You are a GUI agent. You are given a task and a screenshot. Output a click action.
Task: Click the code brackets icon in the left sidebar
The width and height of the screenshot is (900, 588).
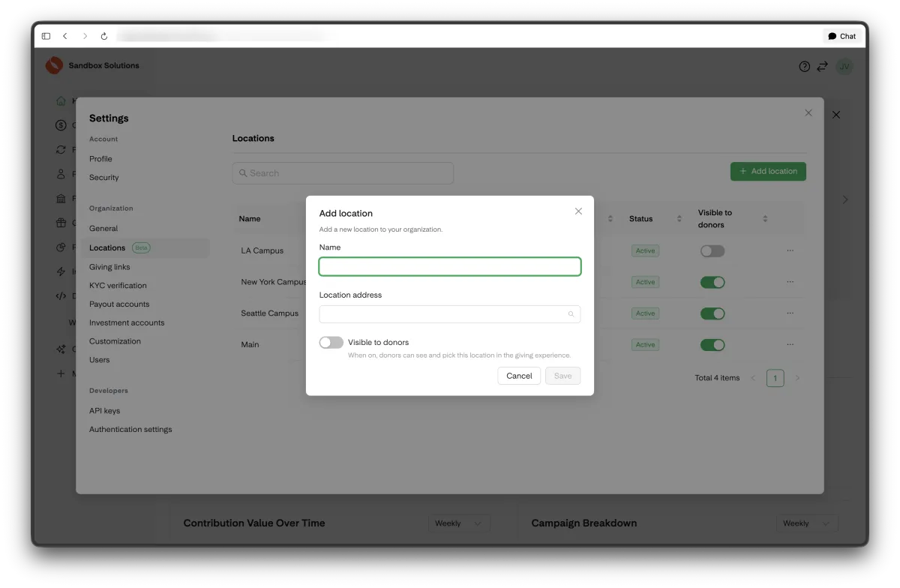pos(61,296)
